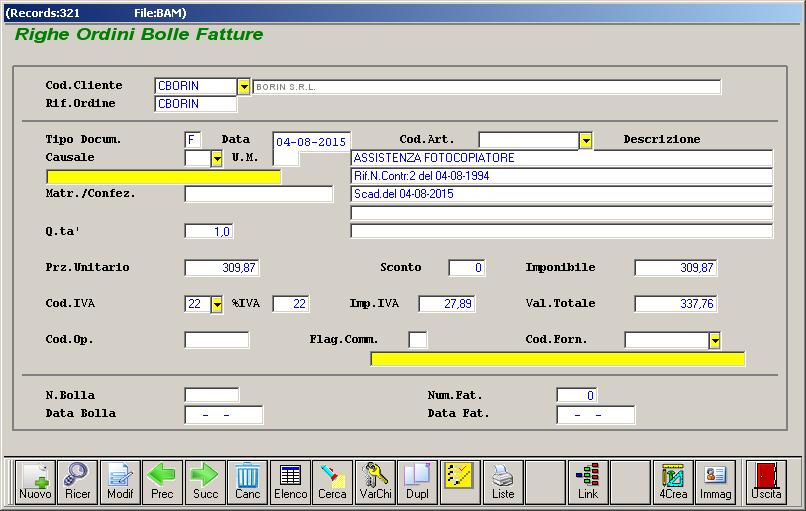Click the Cod.Op. input field
Viewport: 806px width, 511px height.
[x=217, y=340]
